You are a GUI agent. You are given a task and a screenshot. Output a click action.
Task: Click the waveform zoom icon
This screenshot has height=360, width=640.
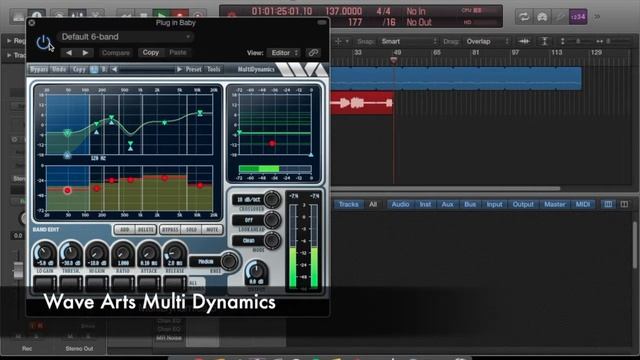click(x=524, y=41)
